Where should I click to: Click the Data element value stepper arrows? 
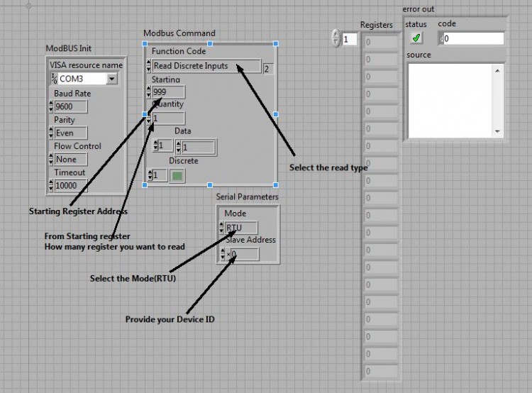tap(179, 148)
